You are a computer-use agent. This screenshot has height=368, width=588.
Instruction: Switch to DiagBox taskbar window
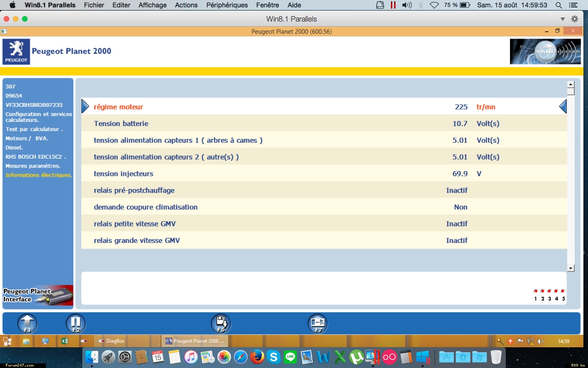tap(127, 341)
